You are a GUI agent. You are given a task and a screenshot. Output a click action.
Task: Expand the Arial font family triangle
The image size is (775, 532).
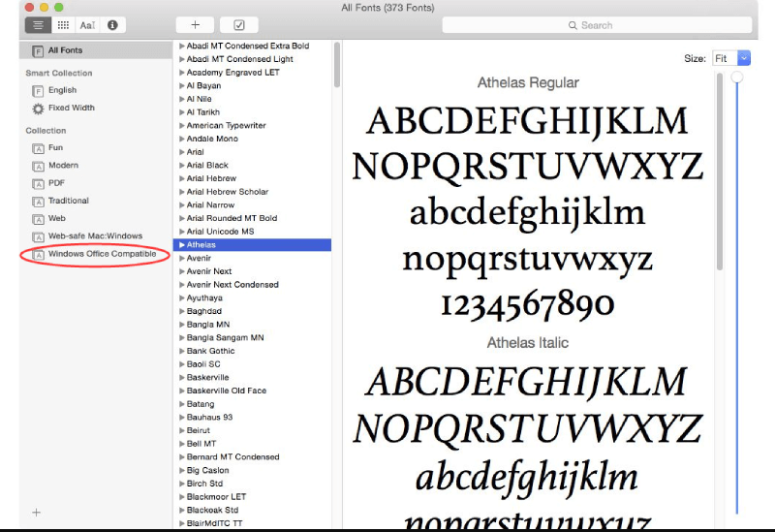pos(181,152)
